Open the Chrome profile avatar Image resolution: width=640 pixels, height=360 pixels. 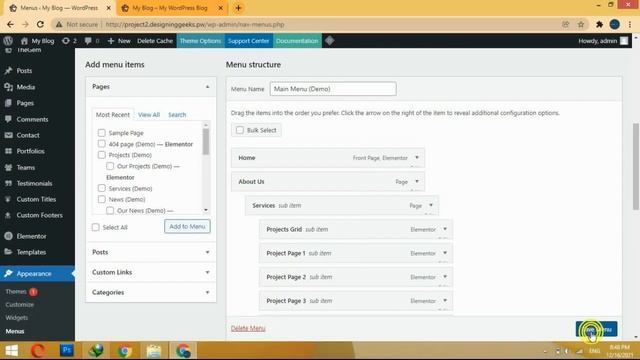click(x=615, y=24)
